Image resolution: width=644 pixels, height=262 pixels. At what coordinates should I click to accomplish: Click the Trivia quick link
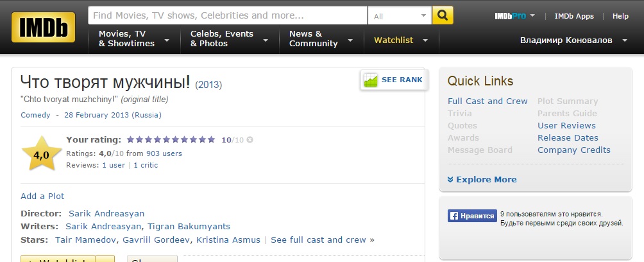460,114
